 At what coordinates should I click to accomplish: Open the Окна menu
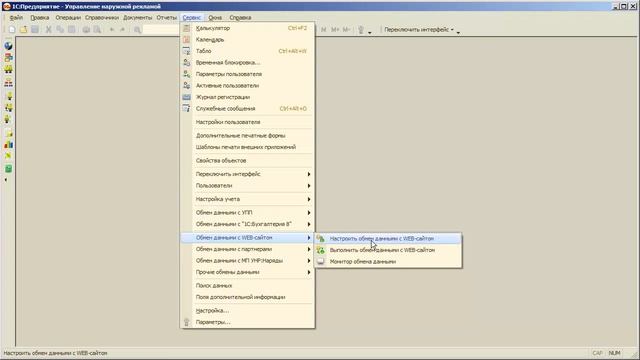[215, 18]
